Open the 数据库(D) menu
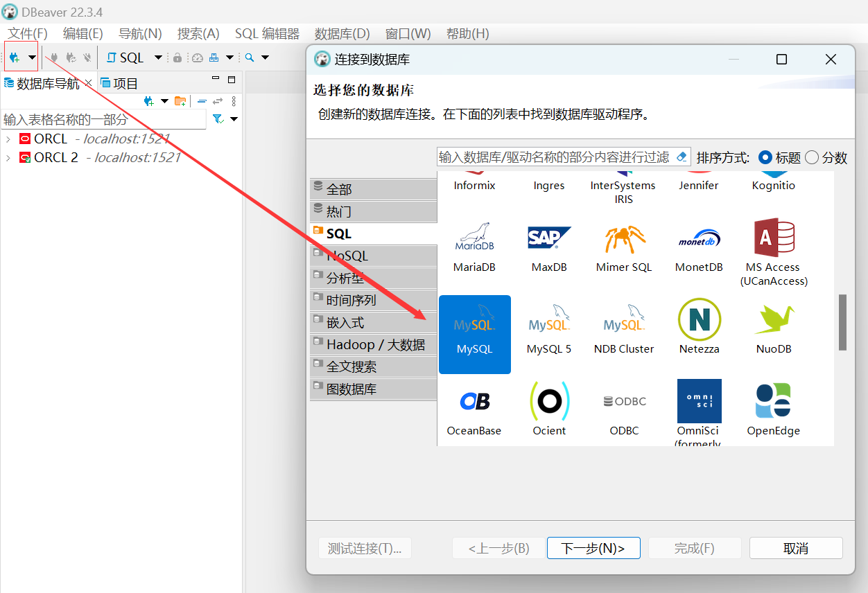This screenshot has width=868, height=593. coord(342,33)
